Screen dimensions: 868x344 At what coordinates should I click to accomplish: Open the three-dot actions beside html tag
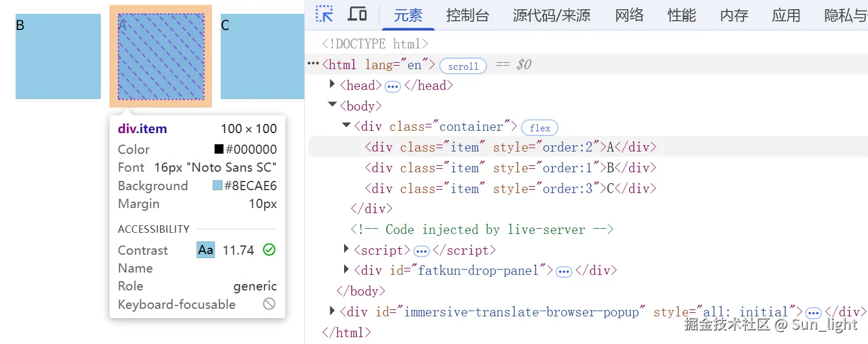[313, 63]
